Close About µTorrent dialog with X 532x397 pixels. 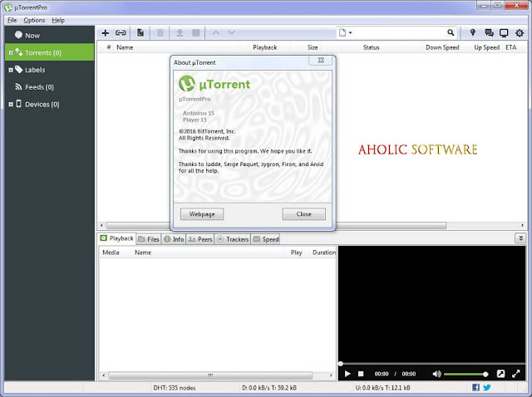point(321,61)
